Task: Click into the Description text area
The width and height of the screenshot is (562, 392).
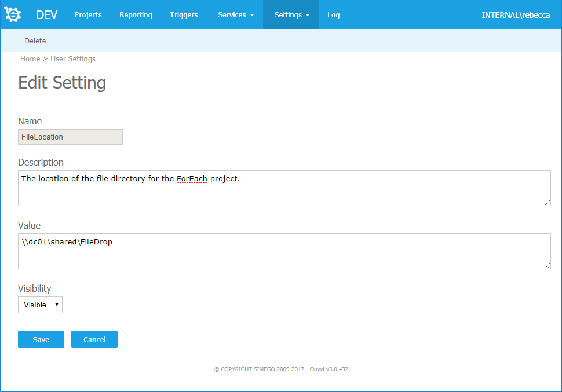Action: click(x=284, y=188)
